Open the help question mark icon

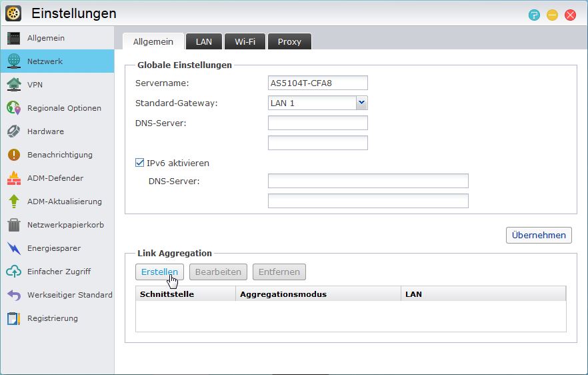[x=534, y=15]
